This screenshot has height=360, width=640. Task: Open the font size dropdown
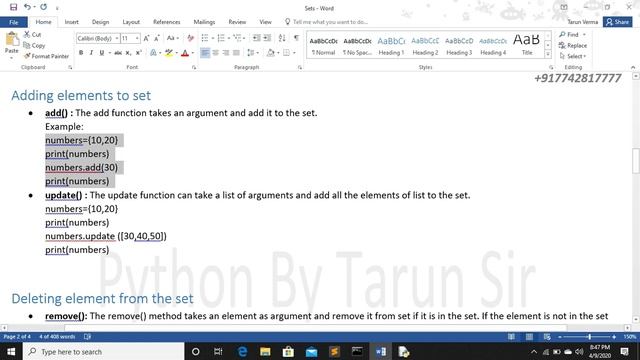click(x=137, y=38)
